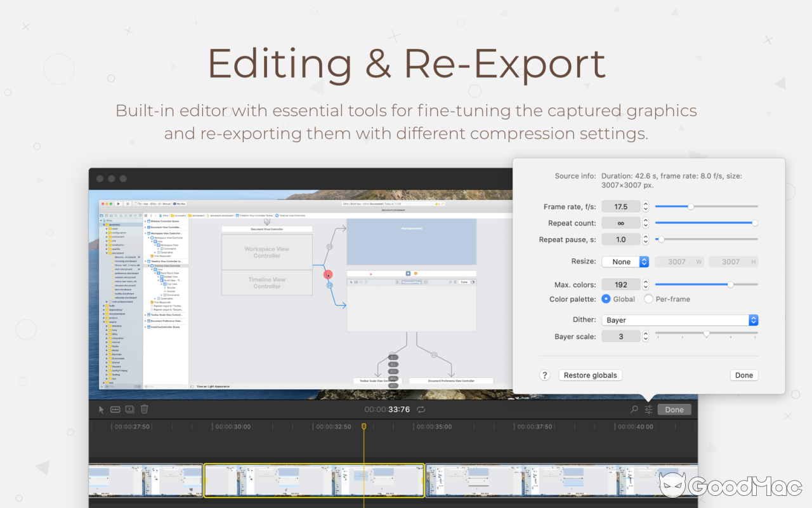Open the zoom magnifier tool

coord(633,409)
